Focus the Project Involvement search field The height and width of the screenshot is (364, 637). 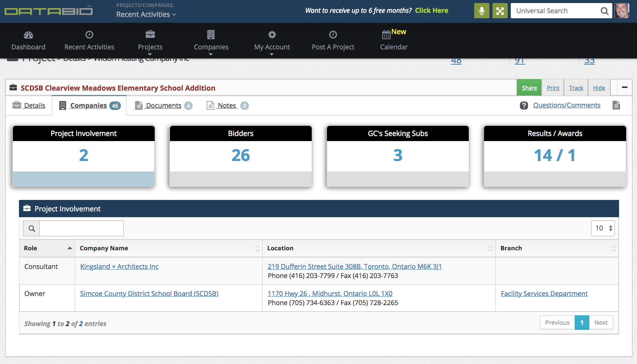tap(82, 228)
